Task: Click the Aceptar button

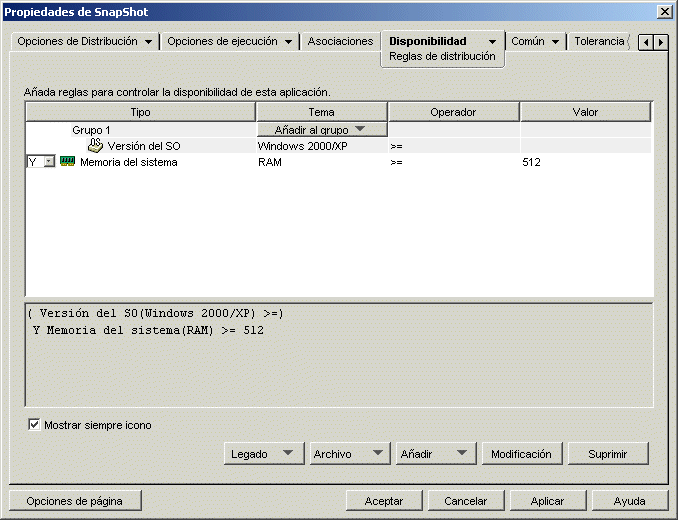Action: (384, 501)
